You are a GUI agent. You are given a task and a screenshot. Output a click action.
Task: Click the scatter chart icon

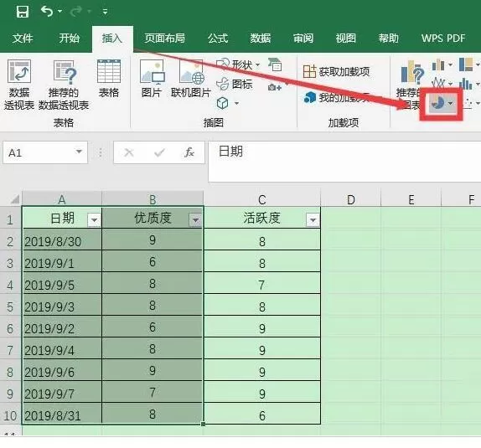pyautogui.click(x=467, y=103)
